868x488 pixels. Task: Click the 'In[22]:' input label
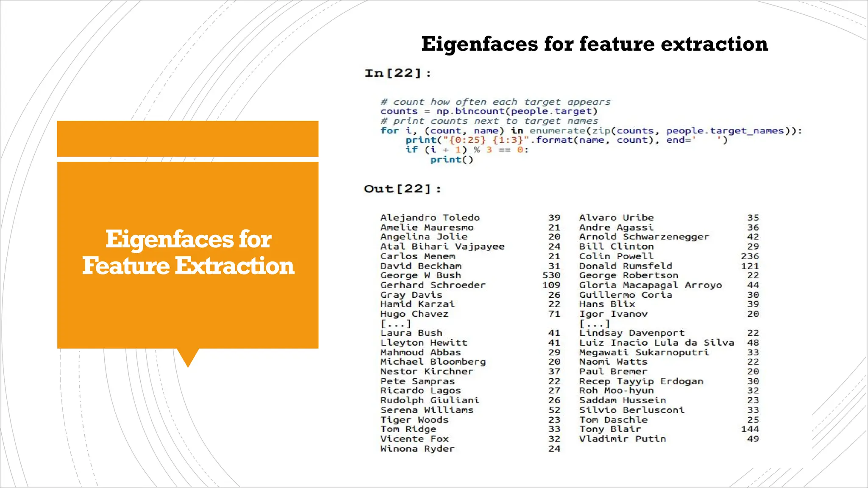click(398, 73)
